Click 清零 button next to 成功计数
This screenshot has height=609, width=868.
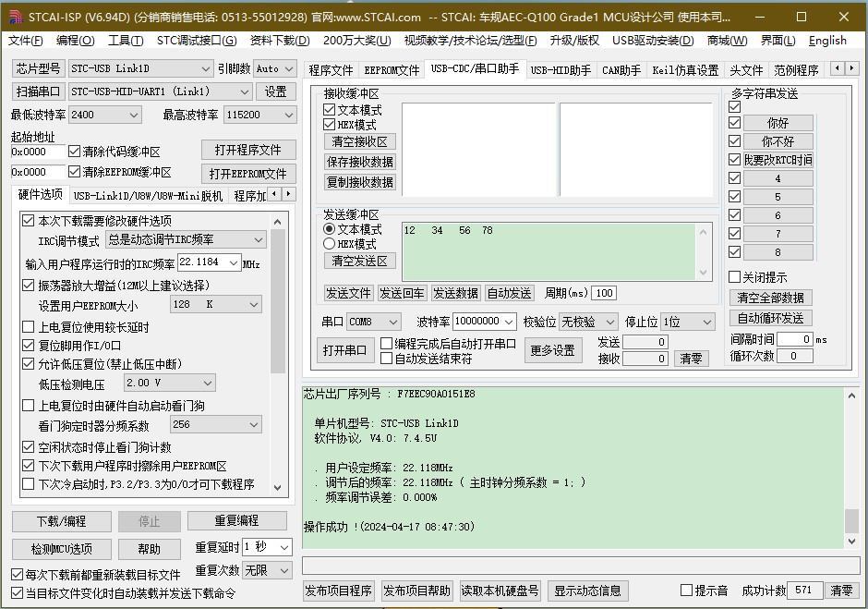841,591
